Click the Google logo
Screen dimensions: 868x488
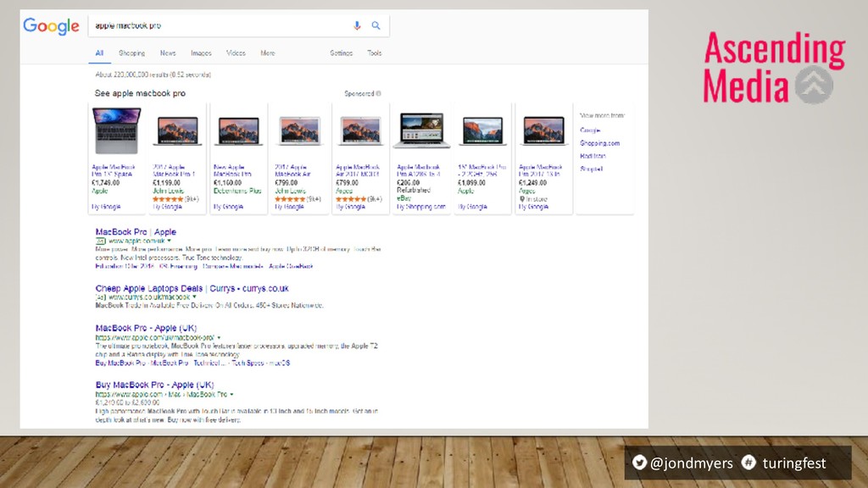(51, 26)
